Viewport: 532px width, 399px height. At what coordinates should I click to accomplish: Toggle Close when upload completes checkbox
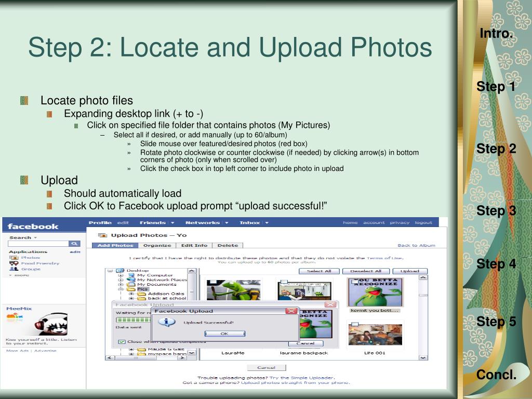(x=122, y=342)
